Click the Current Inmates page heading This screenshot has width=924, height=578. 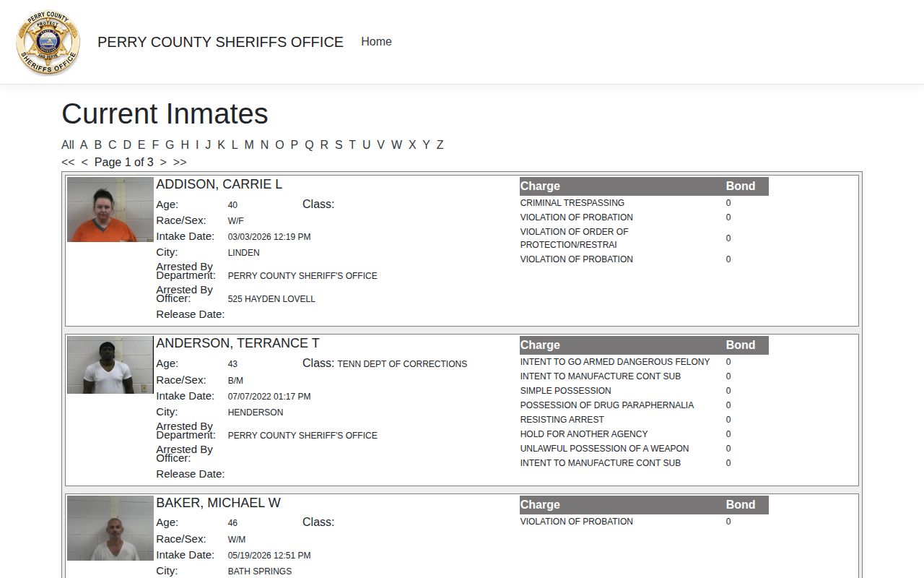click(x=165, y=114)
